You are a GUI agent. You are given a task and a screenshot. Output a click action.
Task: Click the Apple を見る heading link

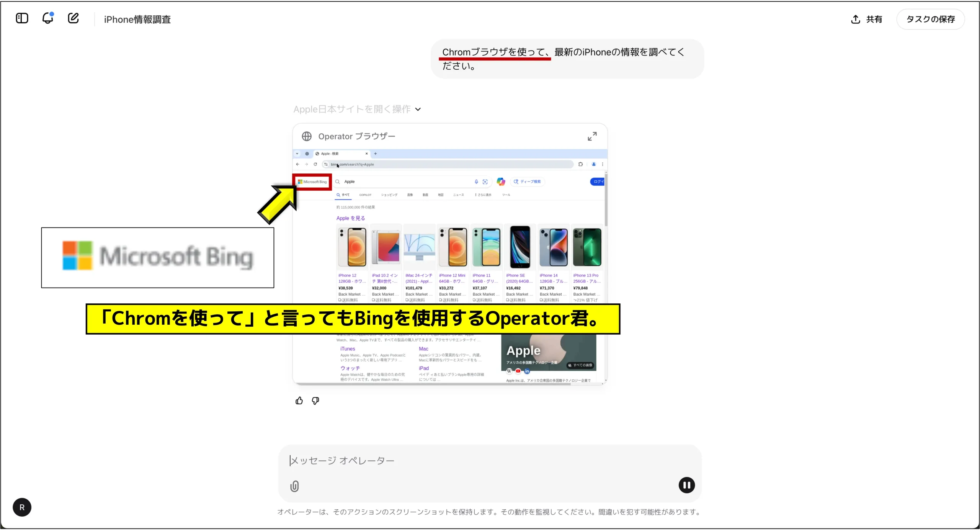pos(351,218)
